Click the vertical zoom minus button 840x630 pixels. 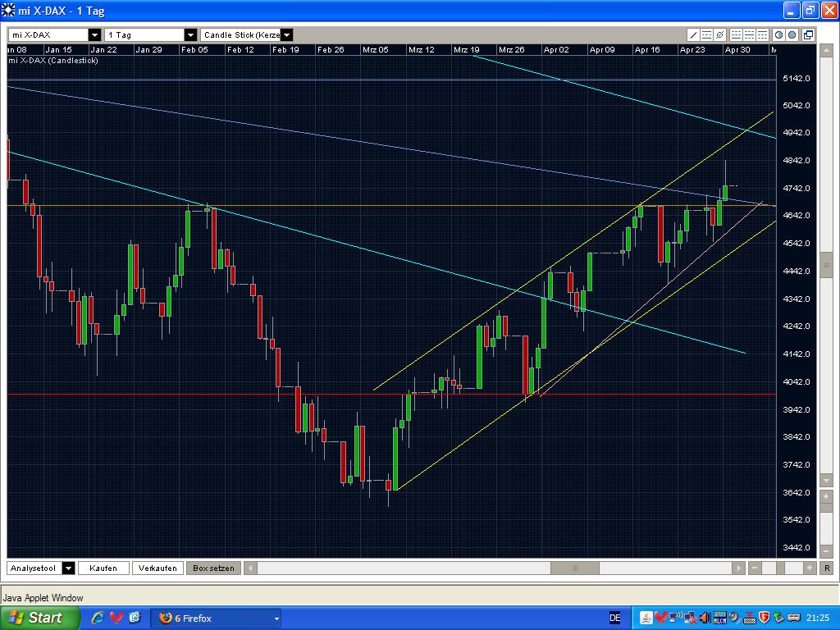coord(827,550)
